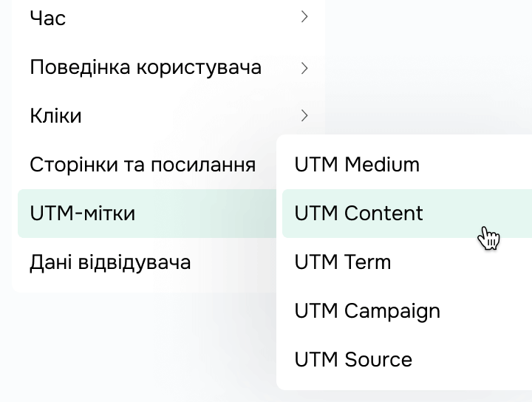Screen dimensions: 532x402
Task: Open the Час menu category
Action: coord(48,18)
